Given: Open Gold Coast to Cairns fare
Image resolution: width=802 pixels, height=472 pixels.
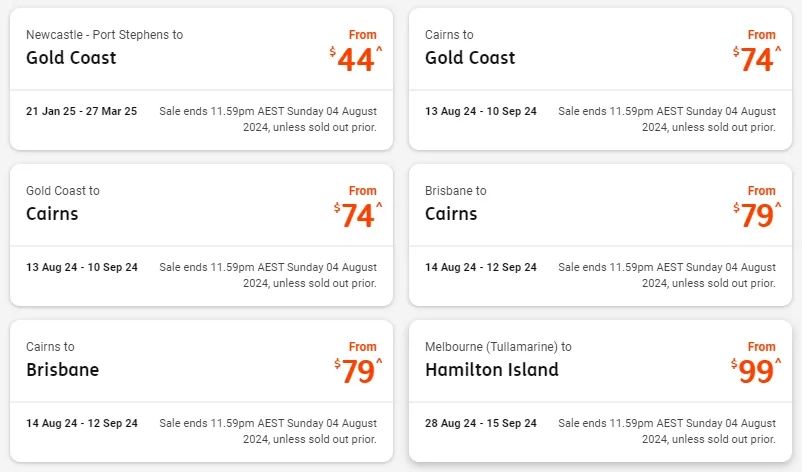Looking at the screenshot, I should 202,235.
